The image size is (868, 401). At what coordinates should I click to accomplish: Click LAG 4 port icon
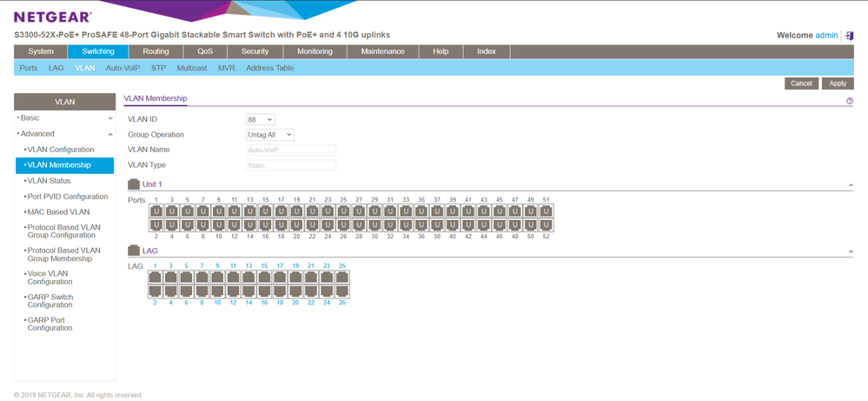coord(171,291)
